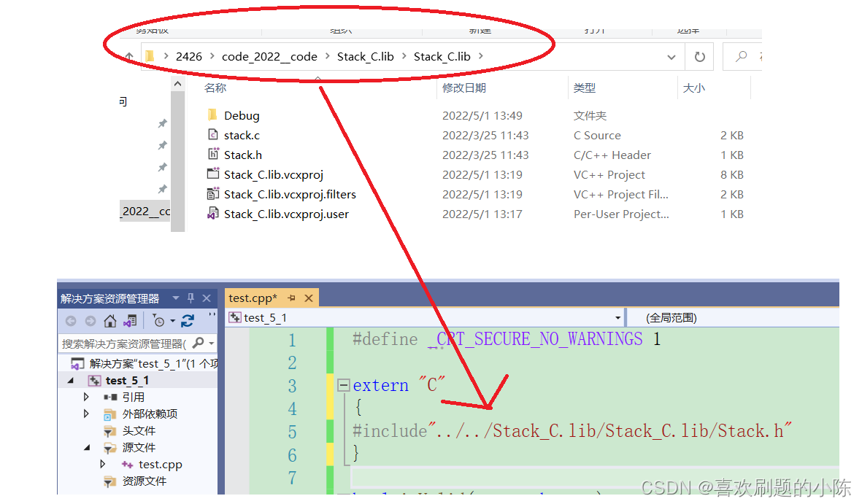This screenshot has height=504, width=862.
Task: Sort files by 大小 column
Action: 694,88
